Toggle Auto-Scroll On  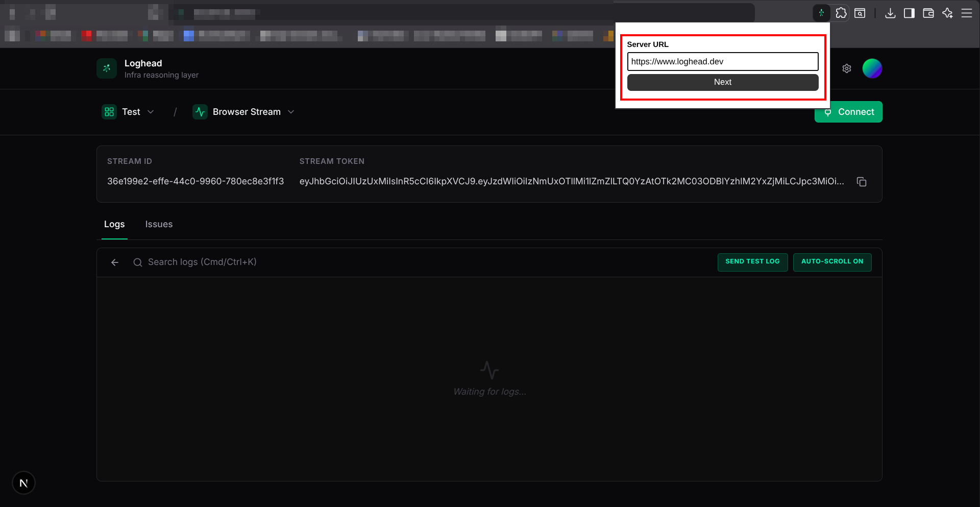pos(832,262)
